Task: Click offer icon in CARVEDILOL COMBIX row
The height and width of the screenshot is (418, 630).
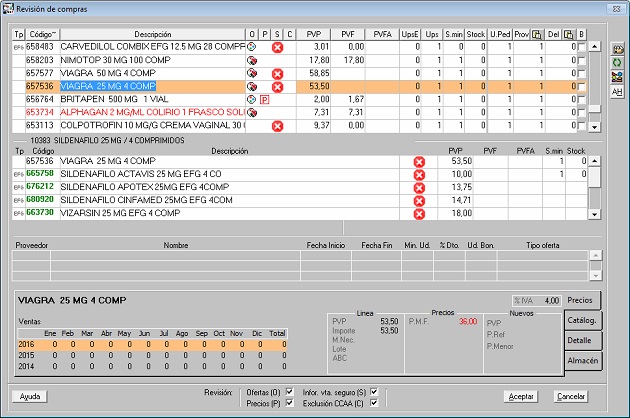Action: [x=252, y=47]
